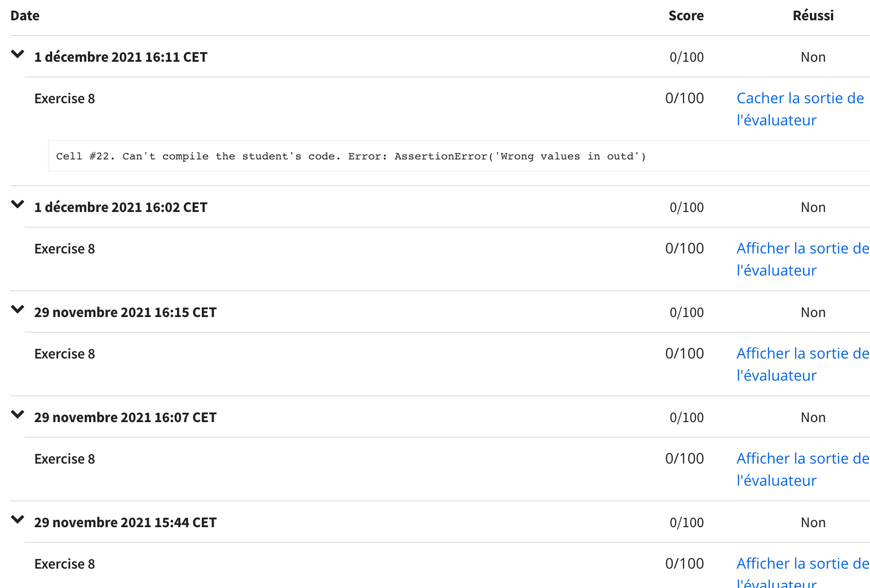Click the AssertionError grader output text box
870x588 pixels.
[x=350, y=156]
